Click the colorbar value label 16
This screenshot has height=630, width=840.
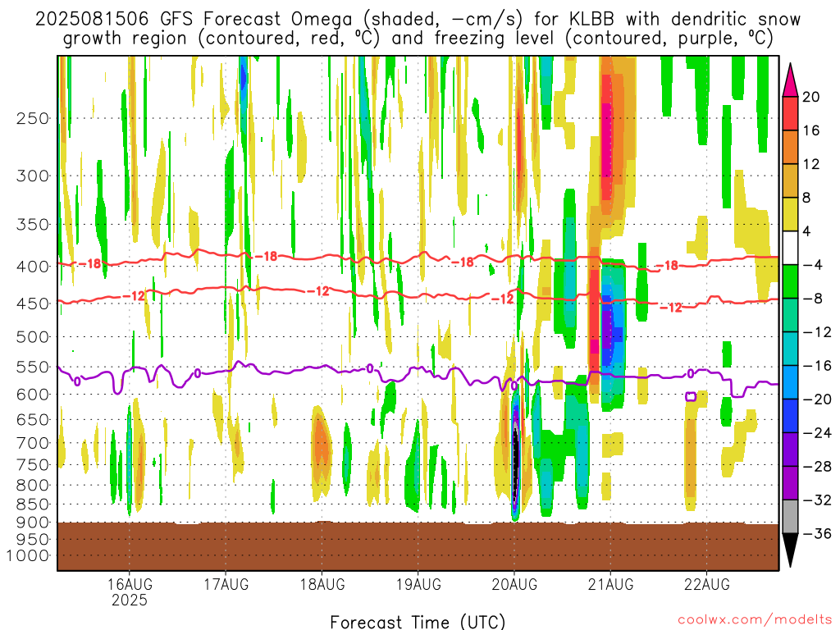point(810,130)
